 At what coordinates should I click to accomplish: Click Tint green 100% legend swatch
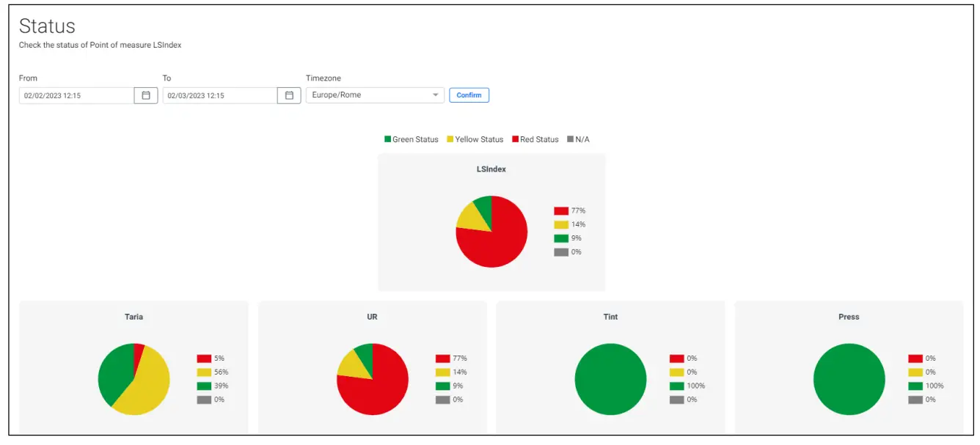click(677, 386)
